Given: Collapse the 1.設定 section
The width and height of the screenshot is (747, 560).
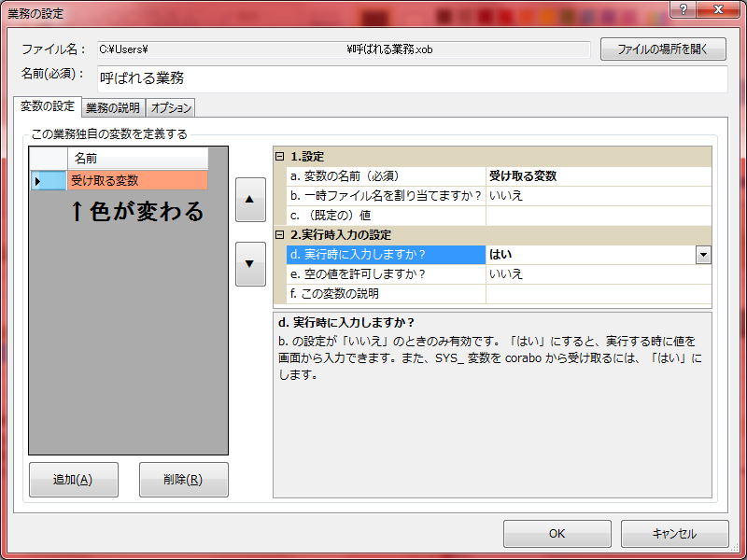Looking at the screenshot, I should [279, 156].
